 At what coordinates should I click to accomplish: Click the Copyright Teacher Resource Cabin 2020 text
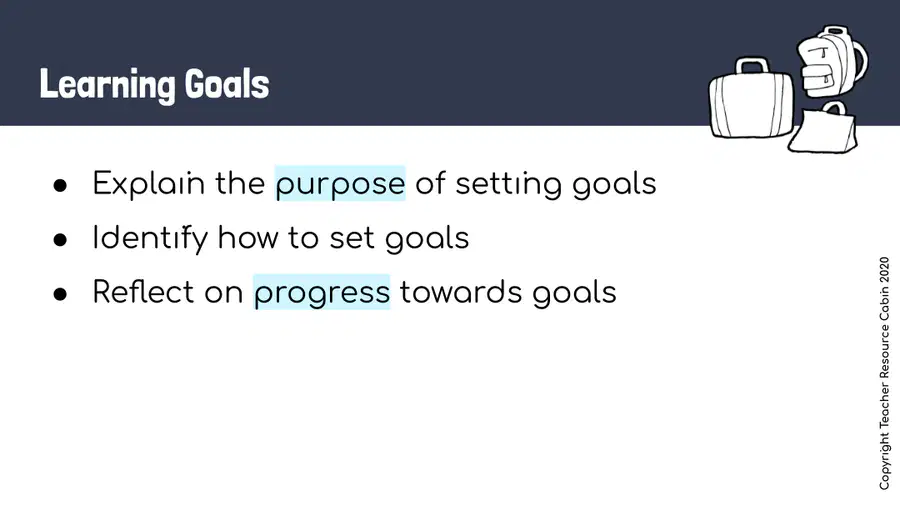[885, 373]
